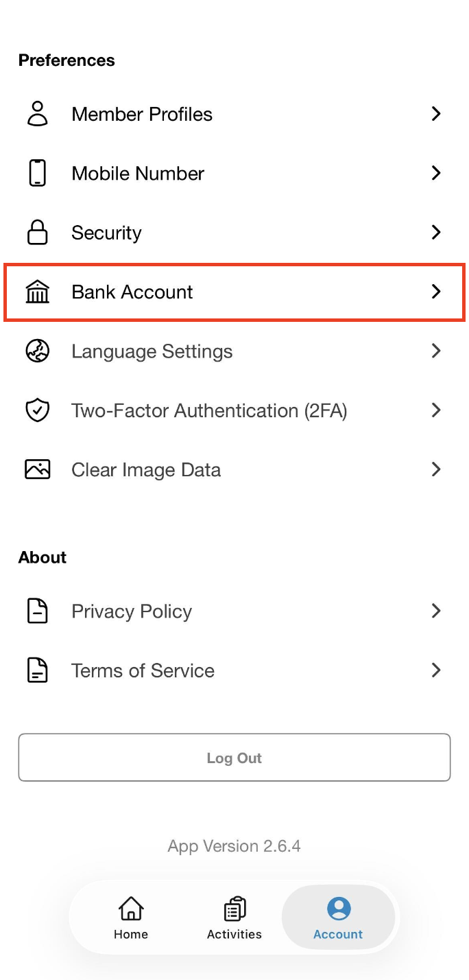Tap the Privacy Policy document icon

tap(38, 611)
